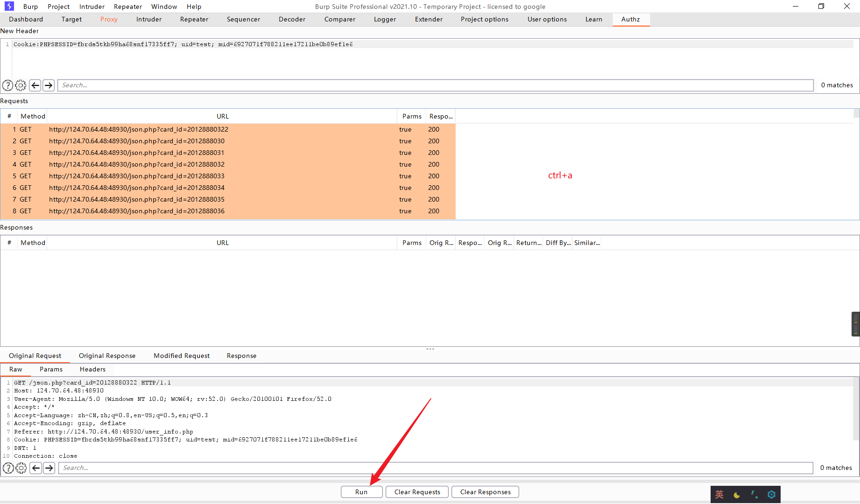Select request row with card_id=2012888035

coord(228,199)
